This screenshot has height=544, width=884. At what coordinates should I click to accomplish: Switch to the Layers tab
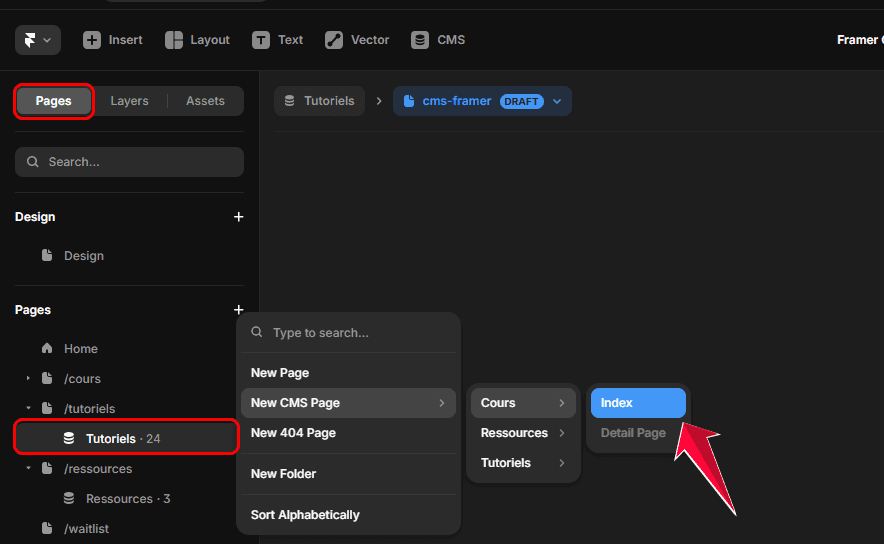129,101
